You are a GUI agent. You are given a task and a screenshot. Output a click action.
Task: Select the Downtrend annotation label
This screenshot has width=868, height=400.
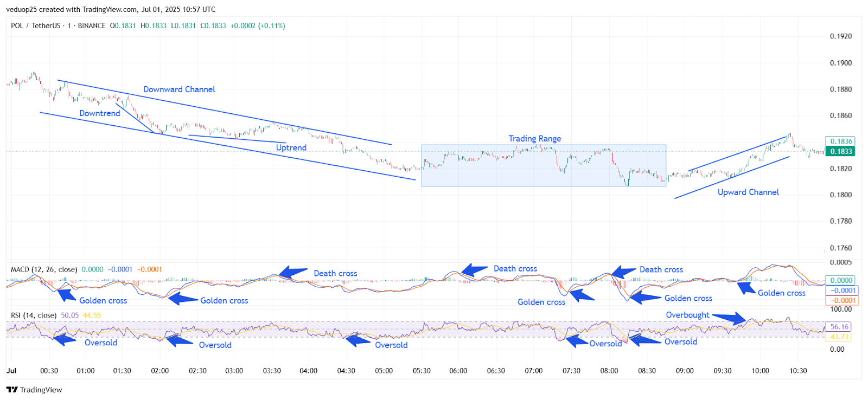[x=100, y=113]
